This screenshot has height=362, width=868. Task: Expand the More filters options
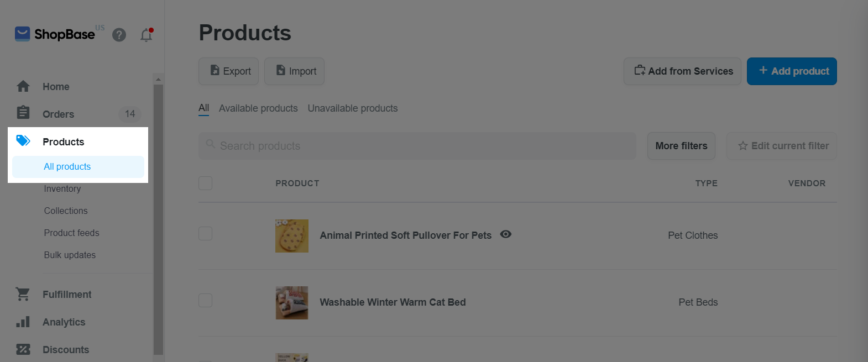click(x=681, y=146)
